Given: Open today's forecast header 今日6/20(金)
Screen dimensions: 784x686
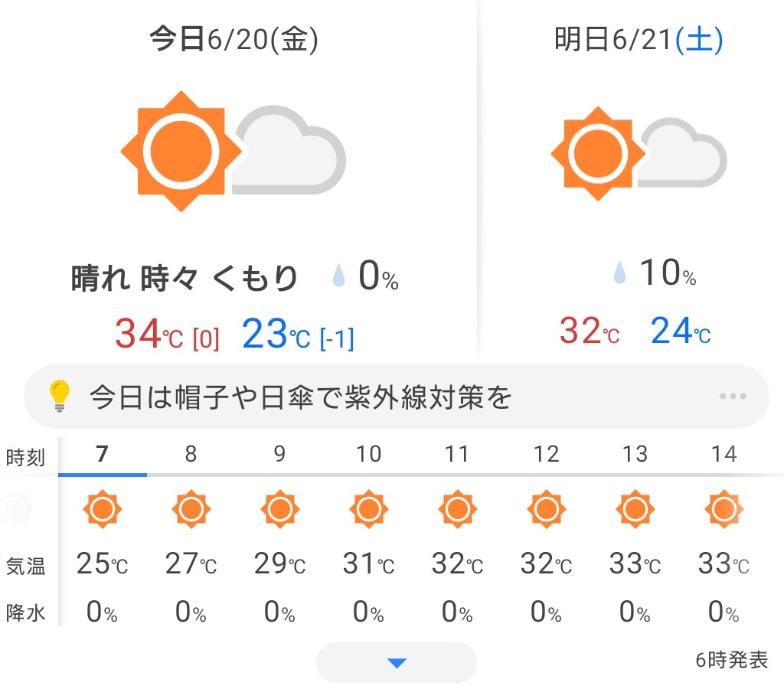Looking at the screenshot, I should 234,40.
